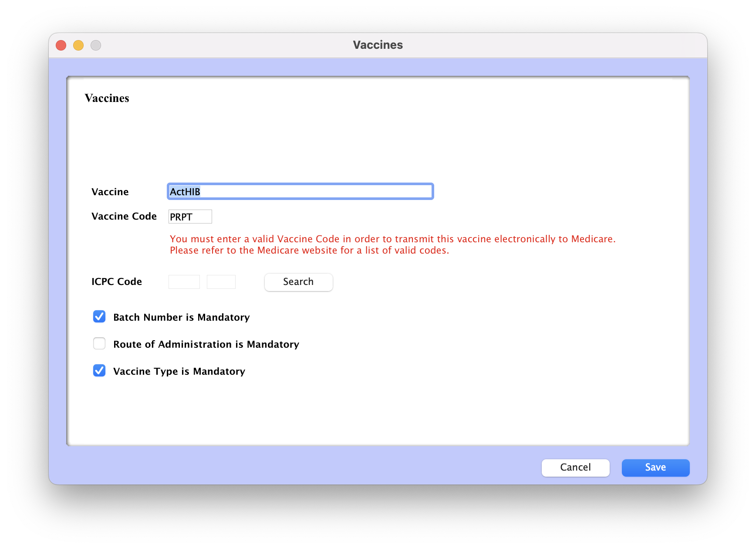Untick the Vaccine Type is Mandatory checkbox
Image resolution: width=756 pixels, height=549 pixels.
pyautogui.click(x=99, y=371)
